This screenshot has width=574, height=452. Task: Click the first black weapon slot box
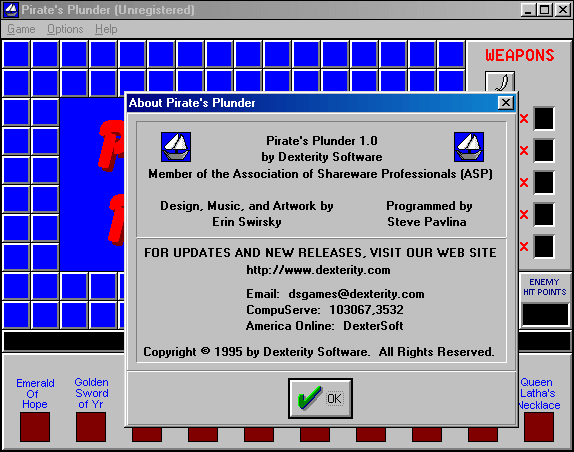(x=544, y=118)
